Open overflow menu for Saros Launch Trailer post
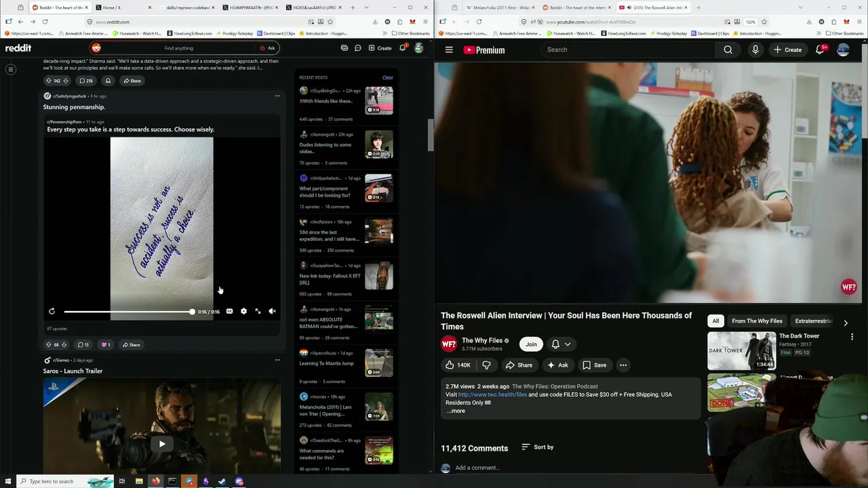868x488 pixels. (277, 360)
